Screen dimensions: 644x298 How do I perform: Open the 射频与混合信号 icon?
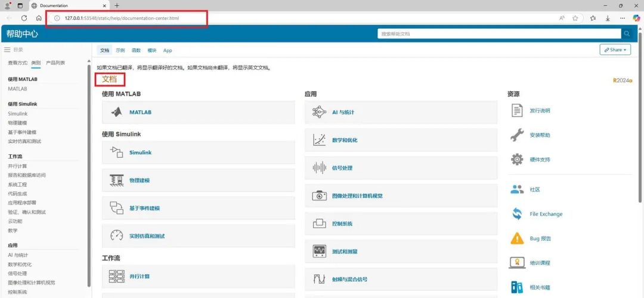[319, 279]
